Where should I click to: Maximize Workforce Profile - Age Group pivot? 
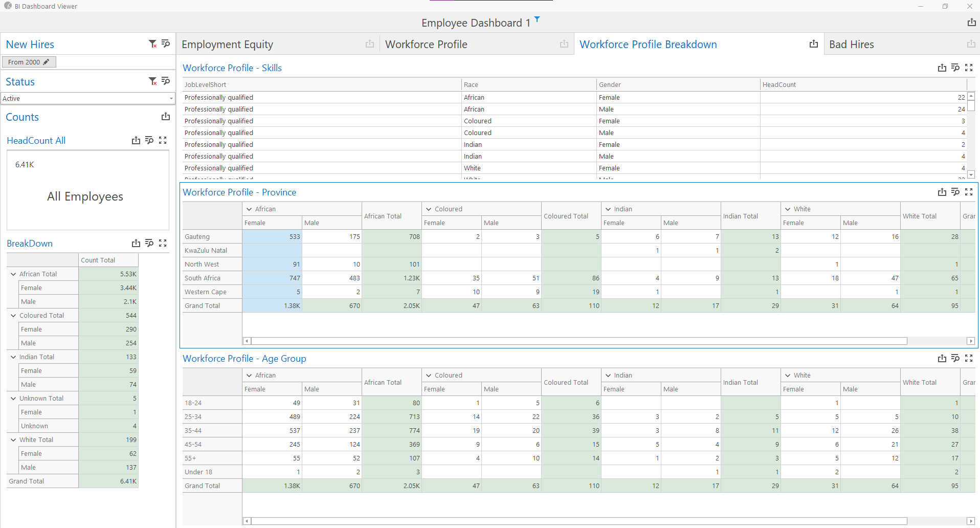tap(969, 358)
